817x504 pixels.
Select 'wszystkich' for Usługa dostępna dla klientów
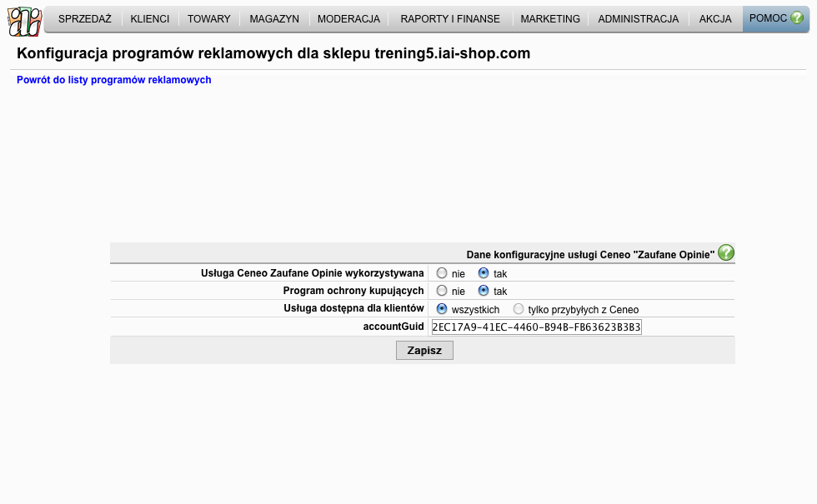click(x=442, y=309)
